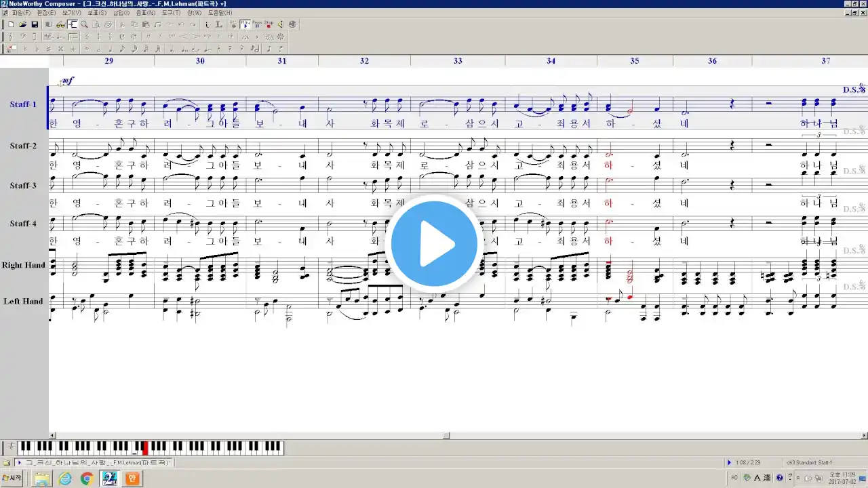
Task: Select the Right Hand staff label
Action: pos(23,265)
